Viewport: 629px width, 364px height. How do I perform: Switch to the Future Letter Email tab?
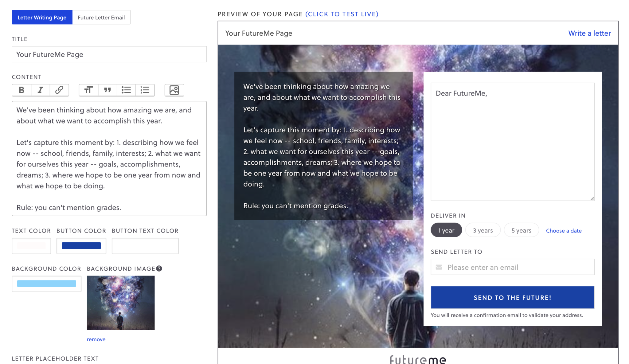(101, 17)
